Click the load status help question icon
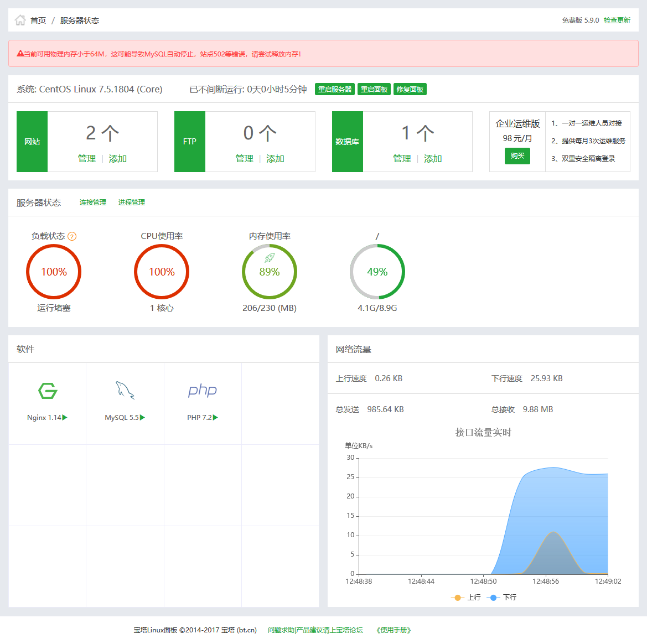The height and width of the screenshot is (644, 647). (x=72, y=236)
